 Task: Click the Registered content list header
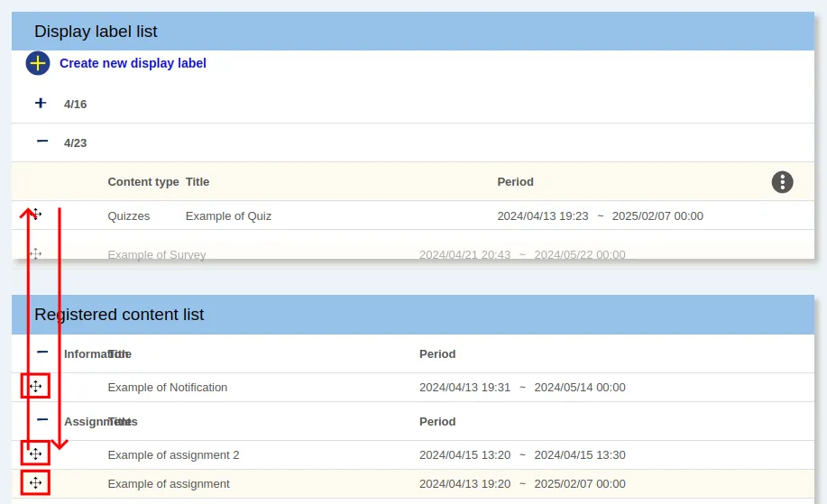(119, 315)
